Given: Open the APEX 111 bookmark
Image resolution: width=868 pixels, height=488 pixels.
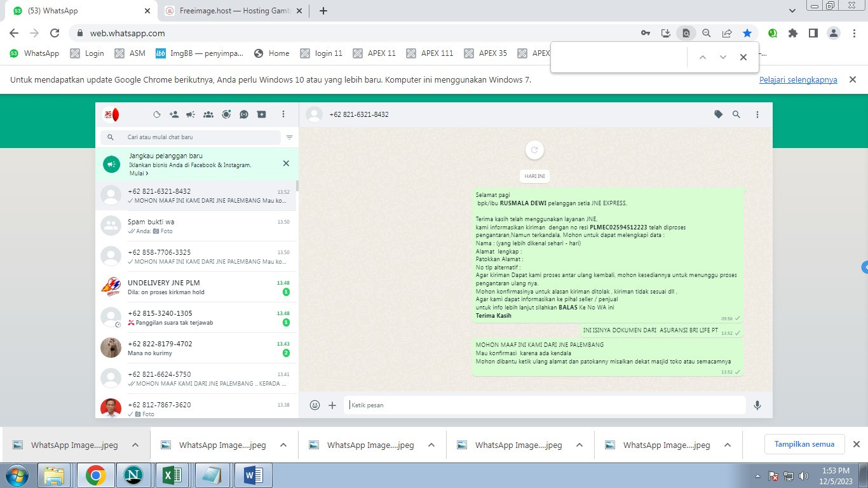Looking at the screenshot, I should pyautogui.click(x=430, y=53).
